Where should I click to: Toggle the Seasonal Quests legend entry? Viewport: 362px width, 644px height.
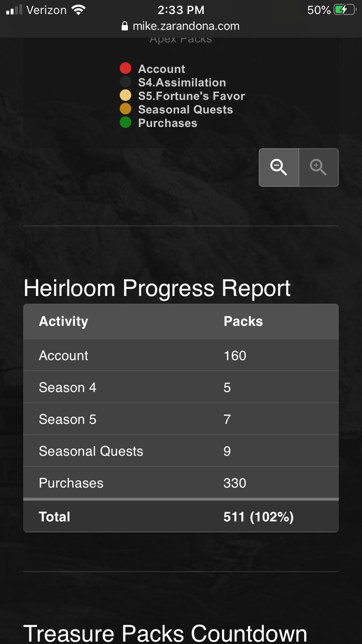pyautogui.click(x=185, y=110)
